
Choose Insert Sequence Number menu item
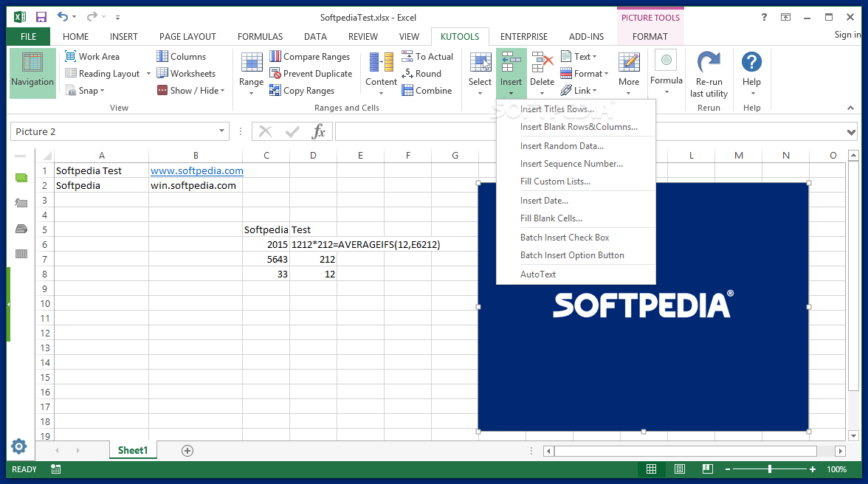(x=576, y=164)
